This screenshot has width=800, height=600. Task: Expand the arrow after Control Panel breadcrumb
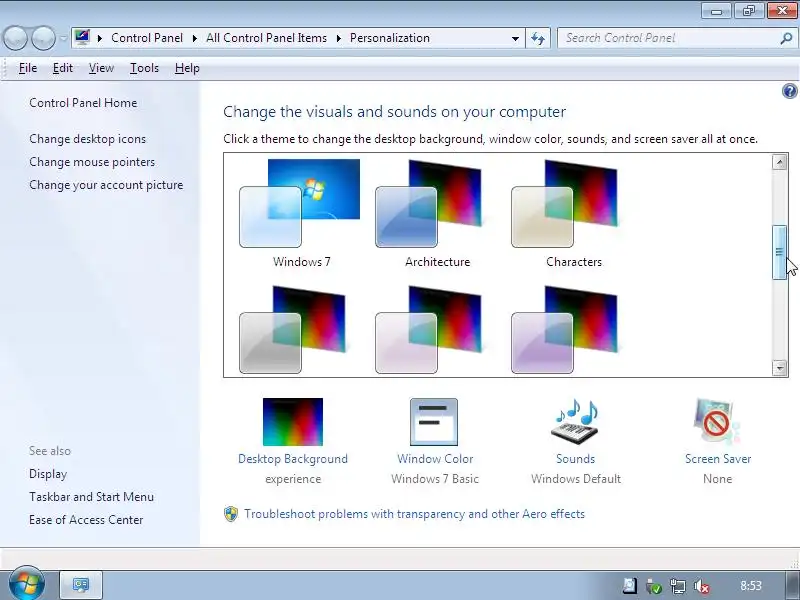coord(194,38)
